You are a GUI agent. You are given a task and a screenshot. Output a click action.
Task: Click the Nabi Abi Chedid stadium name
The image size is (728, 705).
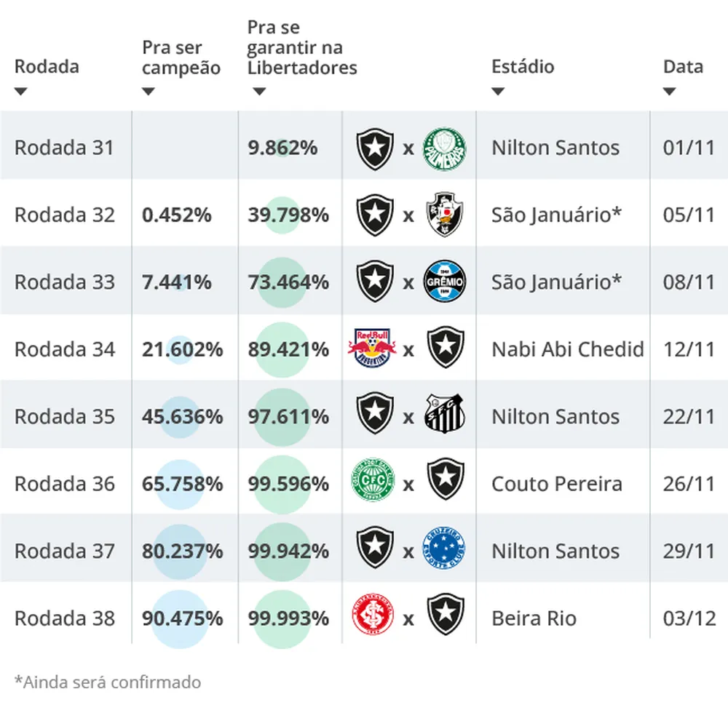click(567, 349)
